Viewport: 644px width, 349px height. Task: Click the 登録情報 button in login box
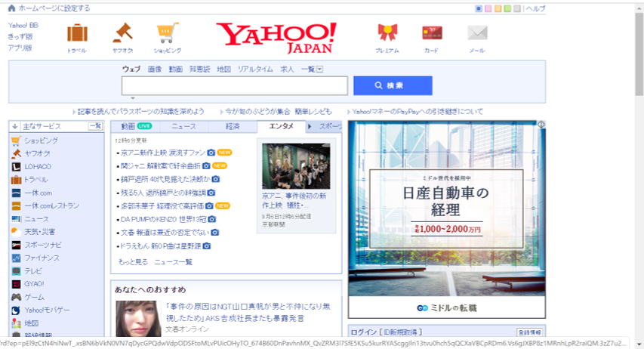[529, 332]
